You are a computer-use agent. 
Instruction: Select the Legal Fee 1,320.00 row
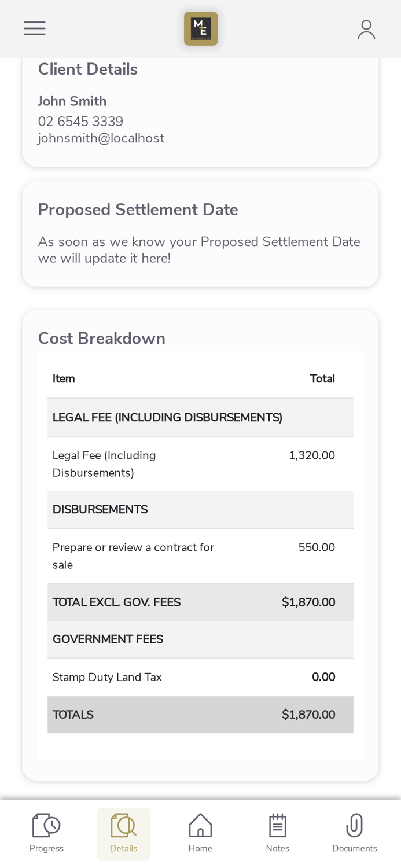(200, 464)
